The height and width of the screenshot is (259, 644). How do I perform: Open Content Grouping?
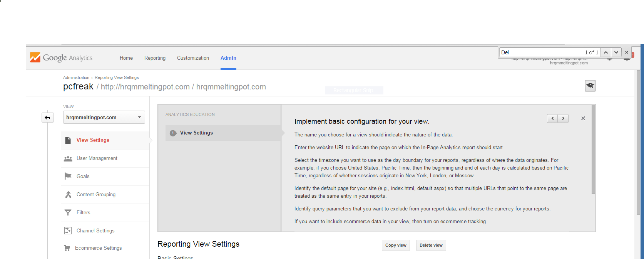pyautogui.click(x=96, y=195)
